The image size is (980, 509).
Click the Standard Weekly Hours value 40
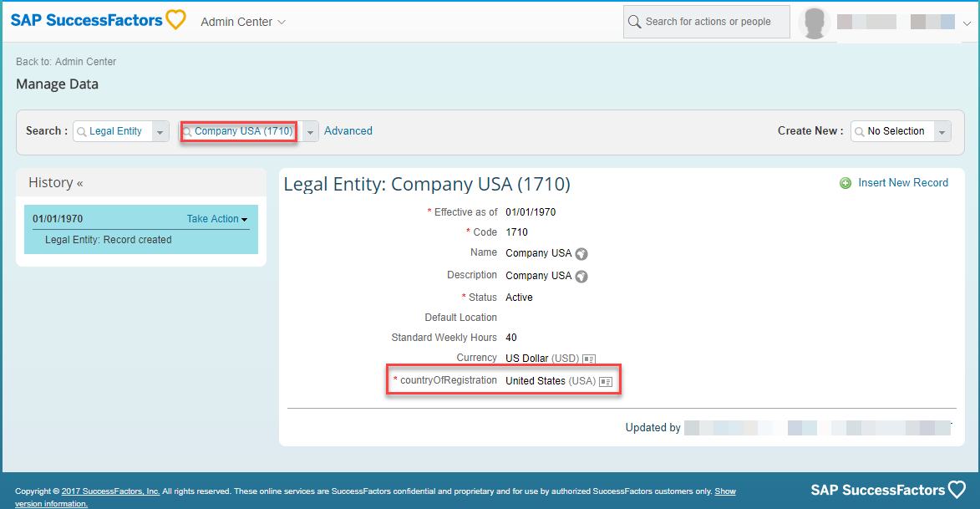click(x=511, y=338)
